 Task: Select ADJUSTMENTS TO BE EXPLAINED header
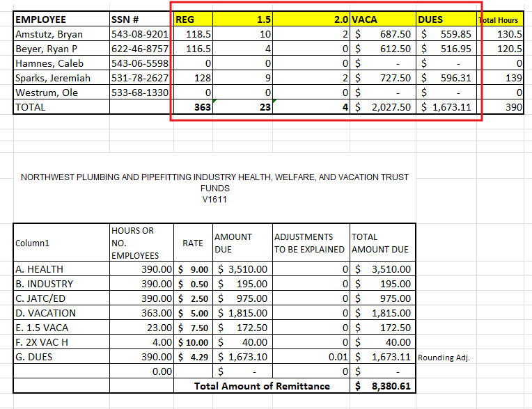(x=311, y=243)
